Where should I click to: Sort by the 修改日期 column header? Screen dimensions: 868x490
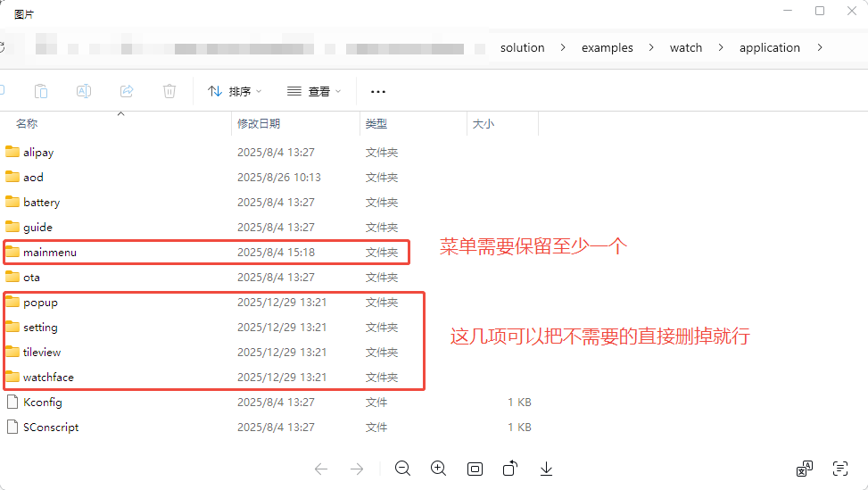259,124
